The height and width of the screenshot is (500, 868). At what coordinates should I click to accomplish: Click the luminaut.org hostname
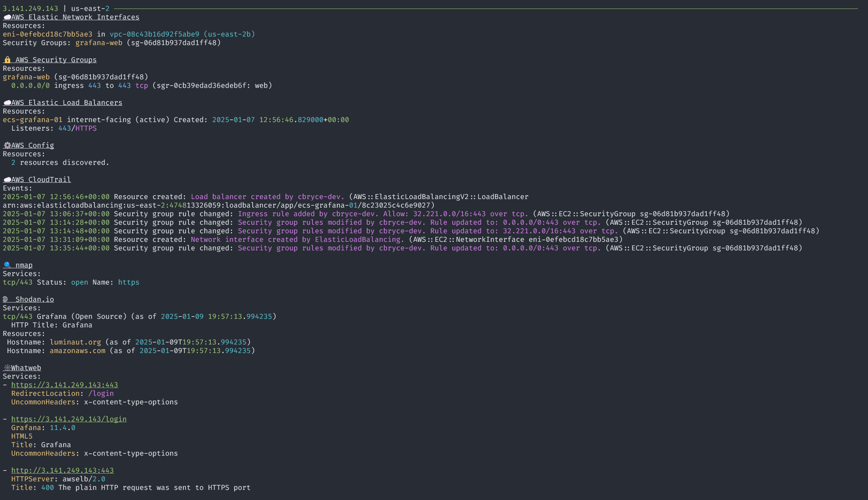tap(75, 342)
